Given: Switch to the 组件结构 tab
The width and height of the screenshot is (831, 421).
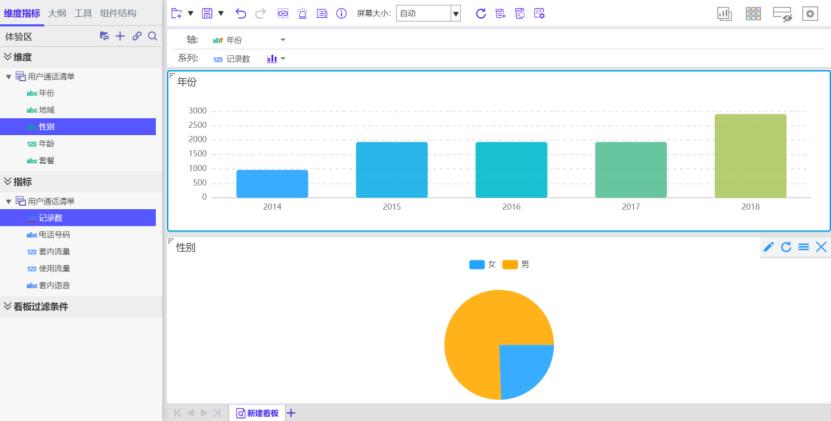Looking at the screenshot, I should [118, 13].
